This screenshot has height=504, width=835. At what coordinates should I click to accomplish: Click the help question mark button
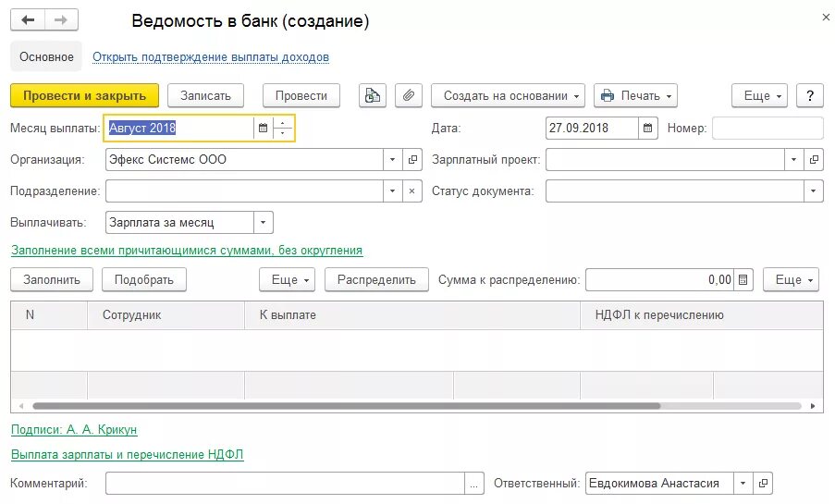click(809, 95)
